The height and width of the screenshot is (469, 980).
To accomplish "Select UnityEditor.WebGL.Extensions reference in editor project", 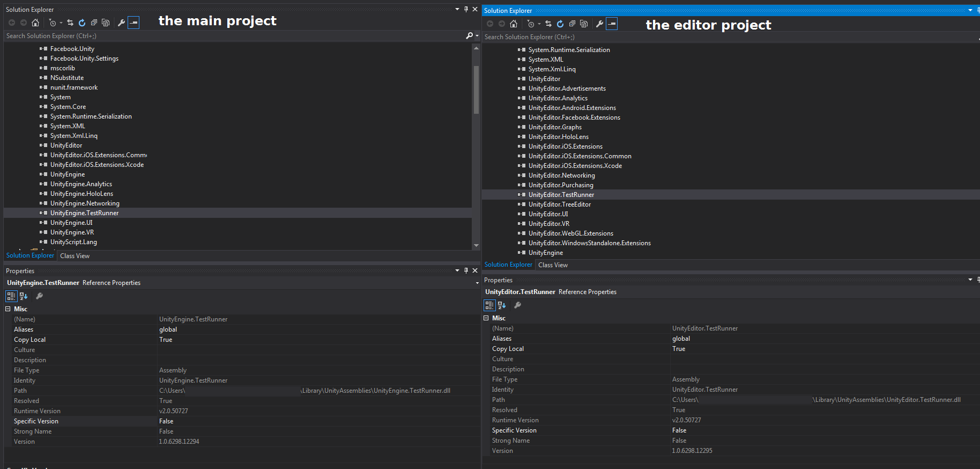I will pos(570,233).
